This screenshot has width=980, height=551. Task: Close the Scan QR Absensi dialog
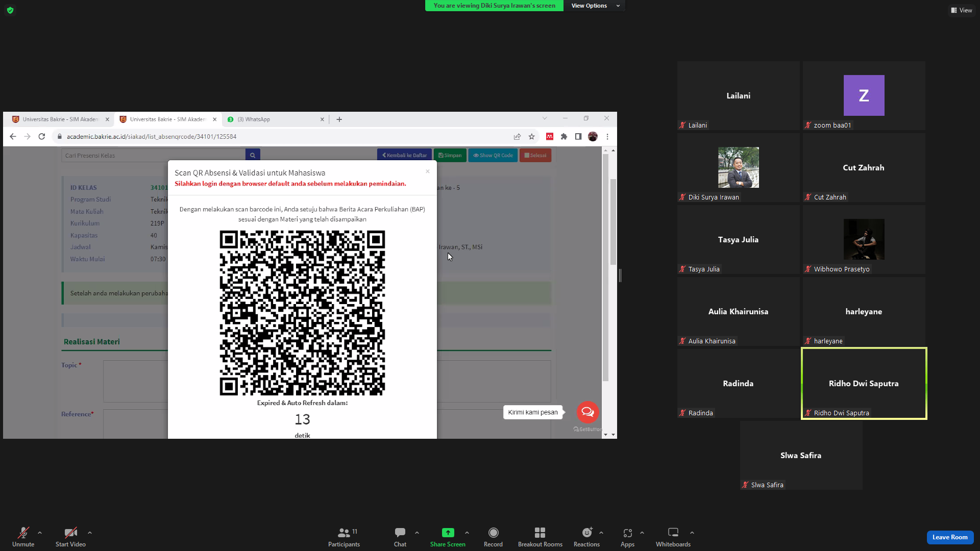(x=428, y=171)
